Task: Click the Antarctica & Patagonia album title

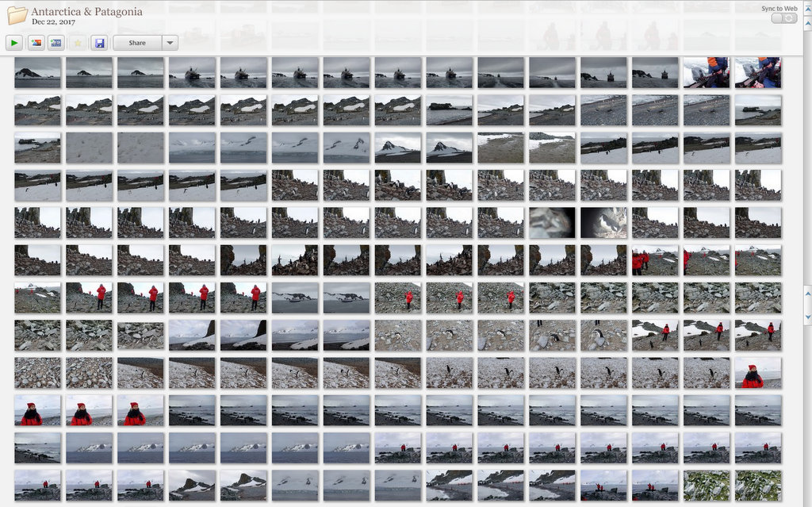Action: [87, 12]
